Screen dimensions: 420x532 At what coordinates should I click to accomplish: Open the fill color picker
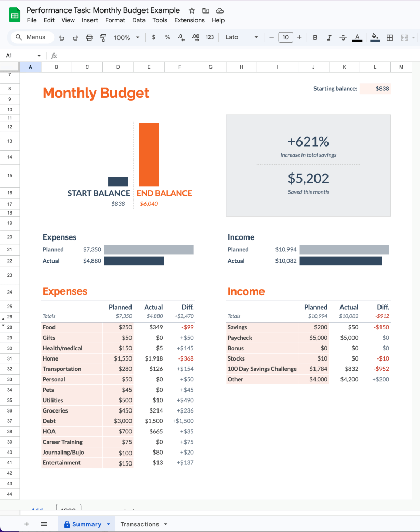[x=375, y=37]
